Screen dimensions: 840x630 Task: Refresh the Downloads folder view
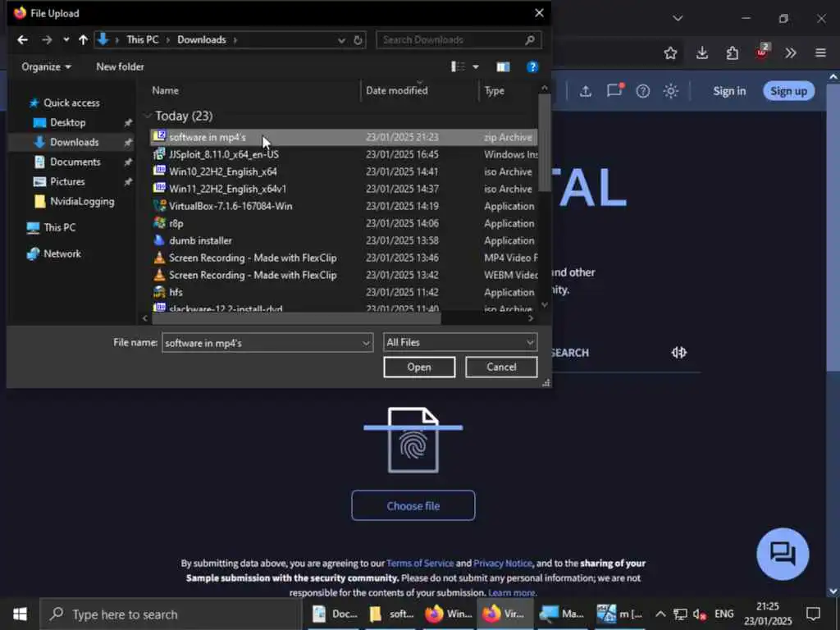358,40
